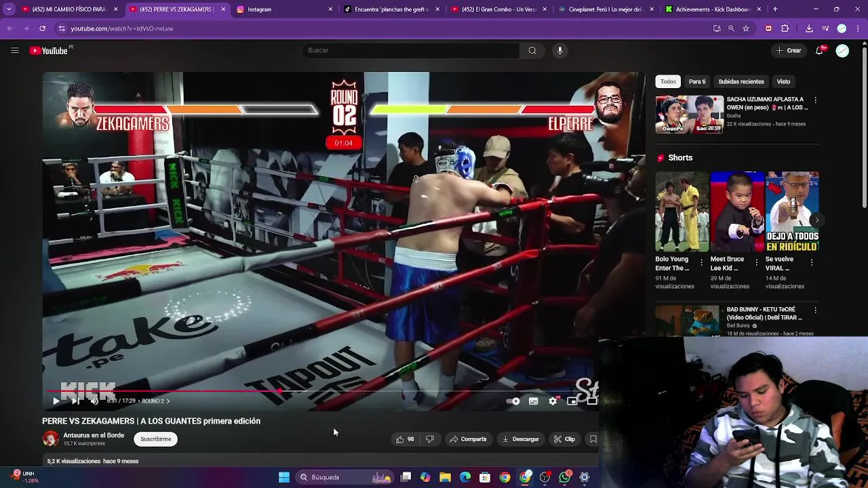Go back to previous page
The image size is (868, 488).
tap(9, 28)
